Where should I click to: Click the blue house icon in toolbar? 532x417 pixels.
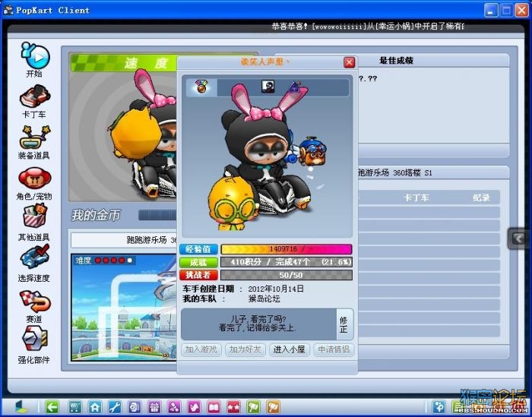95,406
